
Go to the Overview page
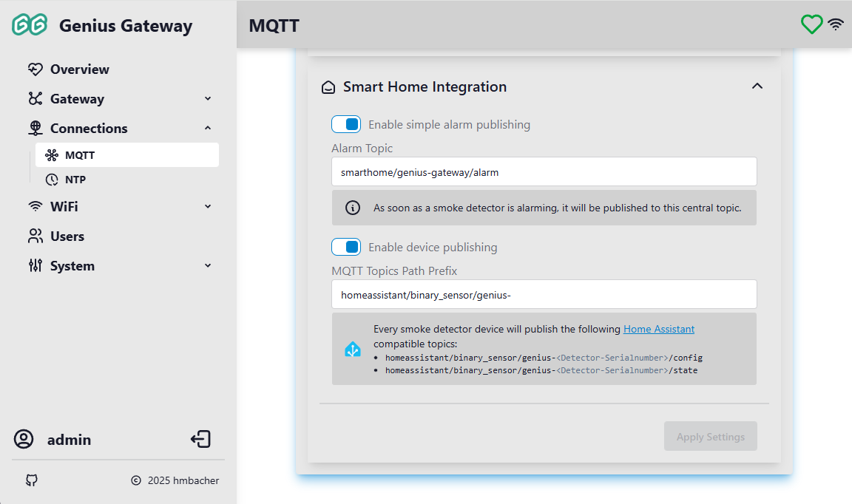tap(79, 69)
